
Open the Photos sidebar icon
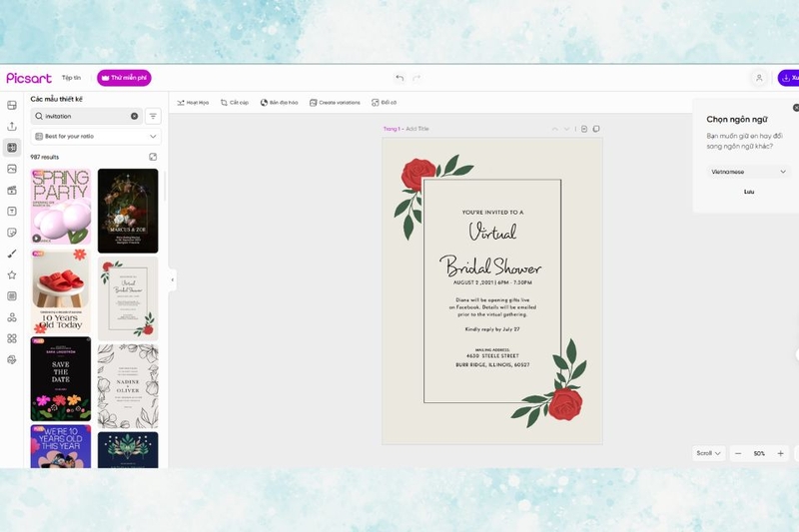coord(12,169)
